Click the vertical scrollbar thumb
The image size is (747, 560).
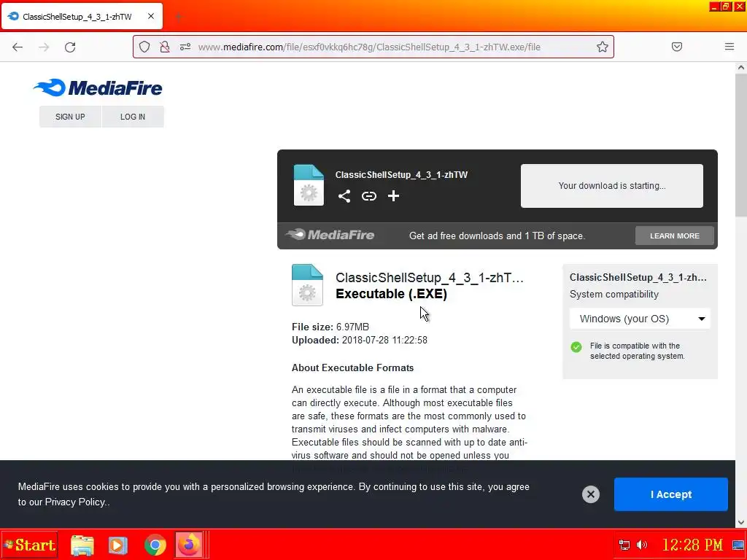click(x=741, y=145)
